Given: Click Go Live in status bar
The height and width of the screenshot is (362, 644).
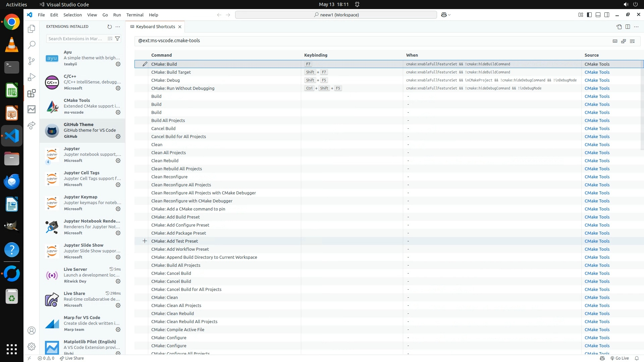Looking at the screenshot, I should [x=619, y=358].
